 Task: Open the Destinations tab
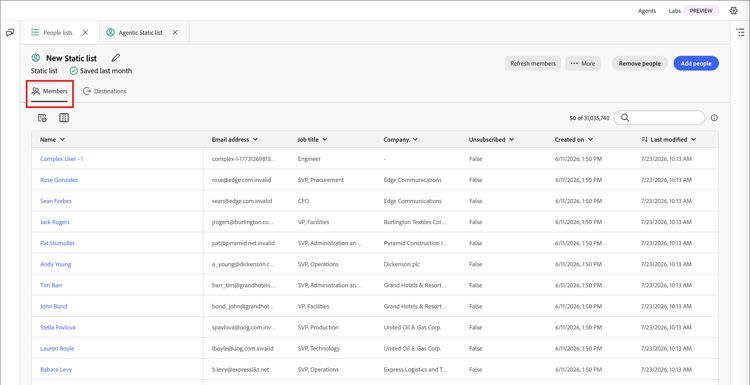(104, 91)
